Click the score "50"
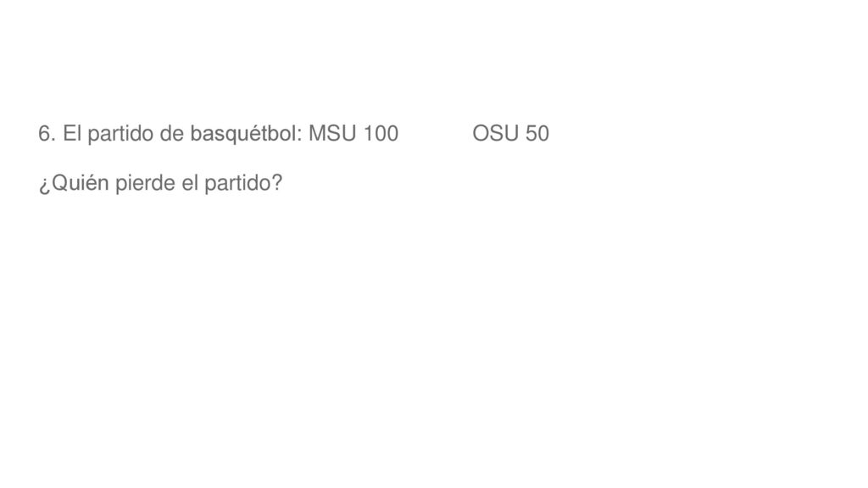 [537, 133]
